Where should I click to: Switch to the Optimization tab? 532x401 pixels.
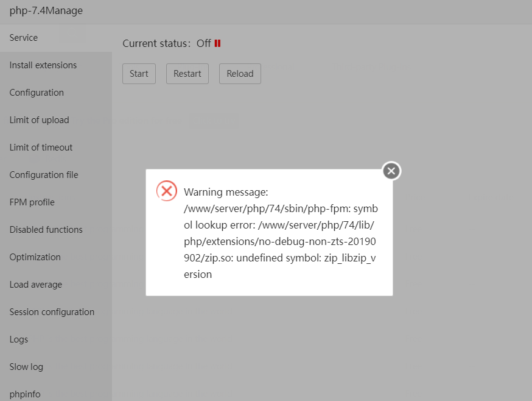[x=35, y=257]
